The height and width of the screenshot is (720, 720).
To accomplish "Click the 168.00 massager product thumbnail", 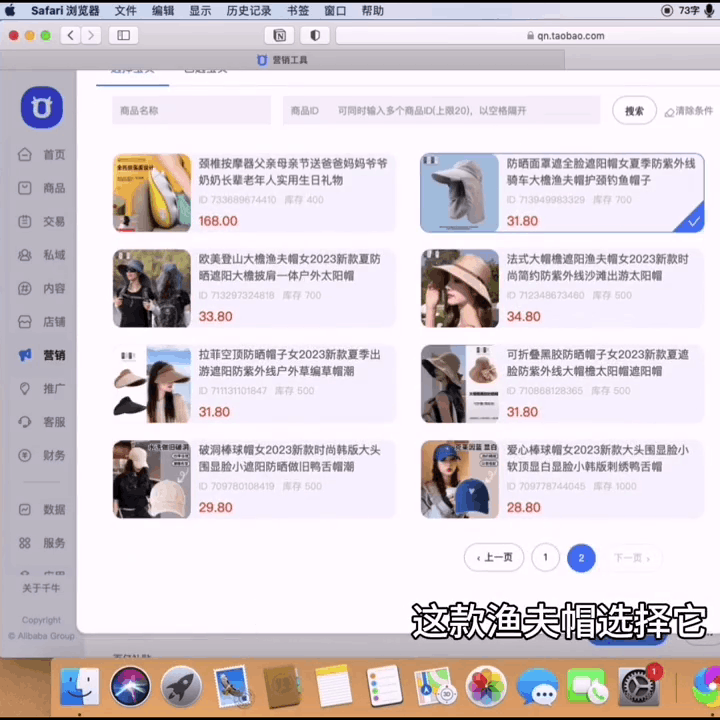I will (152, 193).
